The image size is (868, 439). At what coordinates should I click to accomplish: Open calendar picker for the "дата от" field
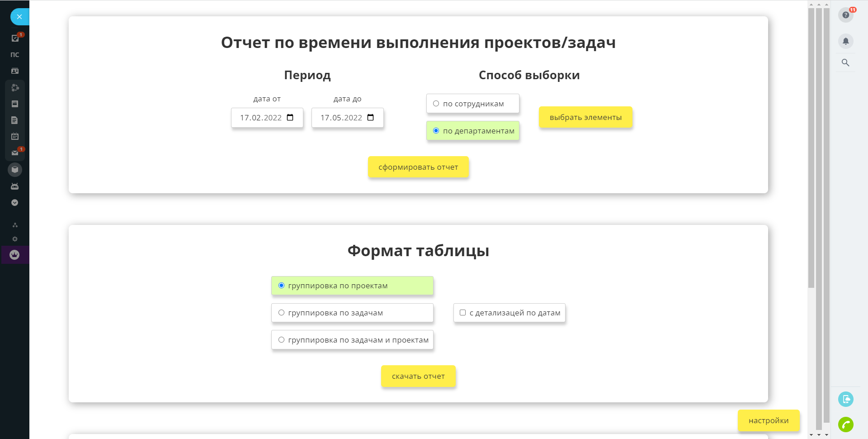pyautogui.click(x=290, y=118)
